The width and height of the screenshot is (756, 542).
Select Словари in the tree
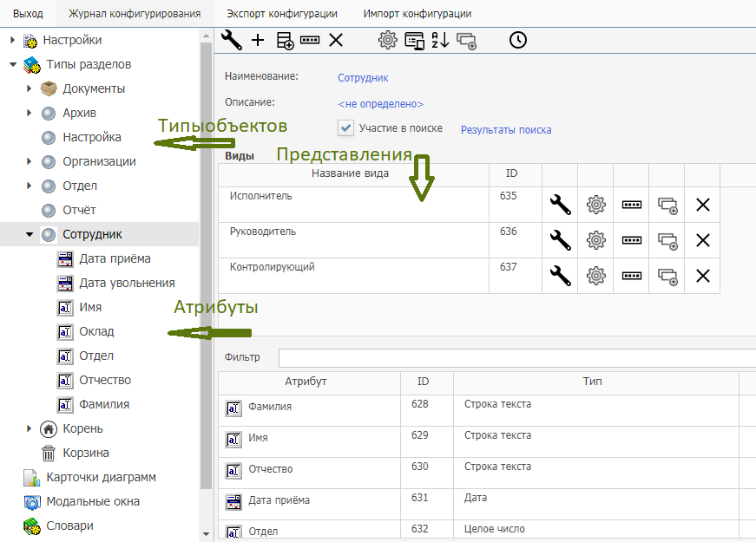69,526
